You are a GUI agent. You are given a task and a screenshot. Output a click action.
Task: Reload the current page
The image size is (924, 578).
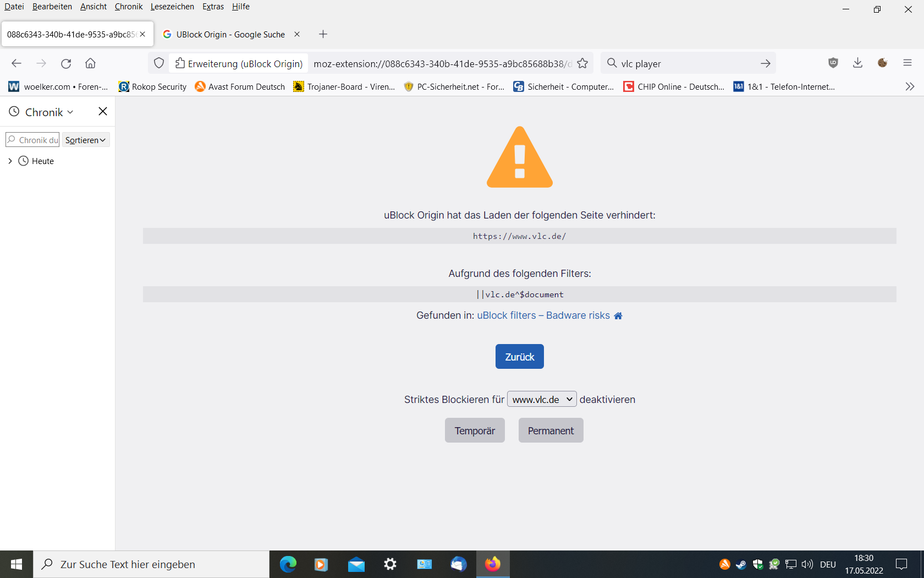pyautogui.click(x=66, y=63)
